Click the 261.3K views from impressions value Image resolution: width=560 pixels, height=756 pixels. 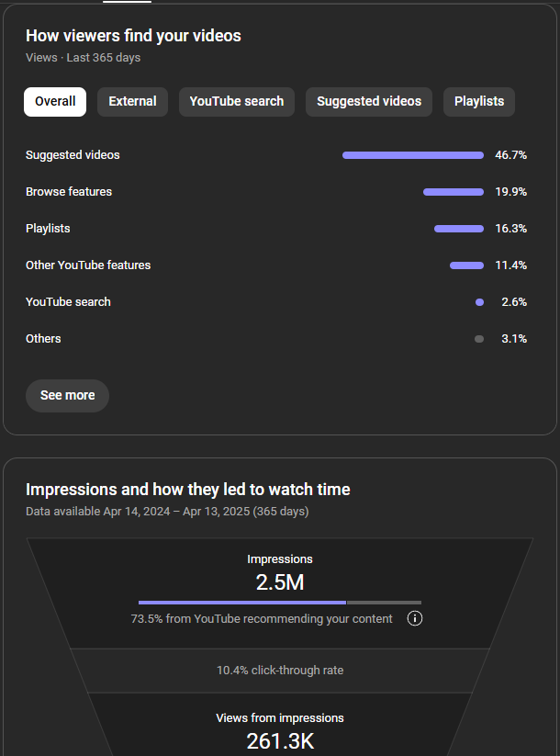(x=280, y=741)
